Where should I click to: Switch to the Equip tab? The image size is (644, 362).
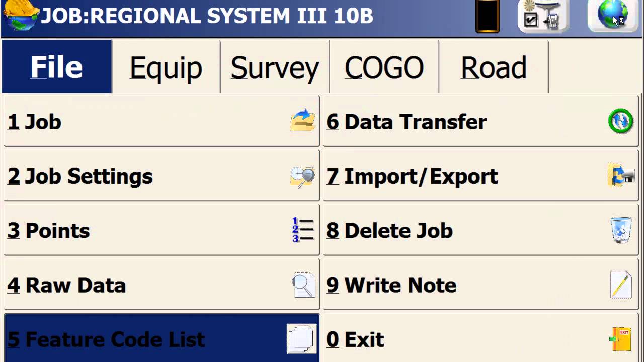coord(166,67)
